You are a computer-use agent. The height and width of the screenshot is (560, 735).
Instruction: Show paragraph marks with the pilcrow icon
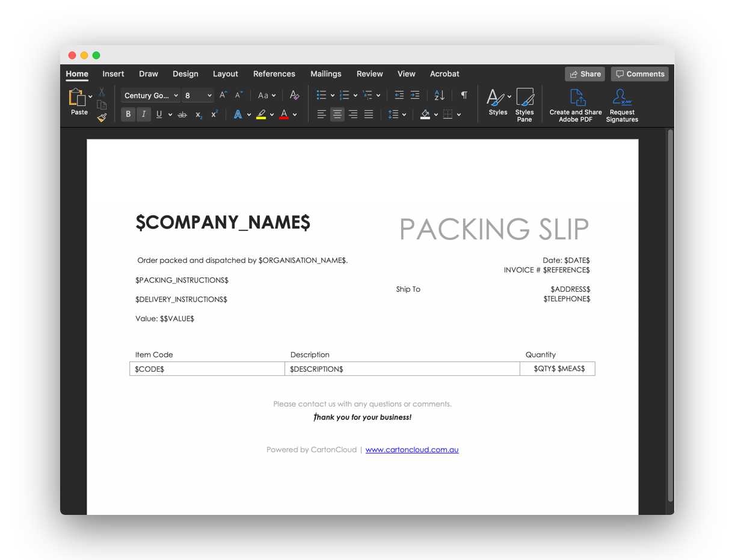(x=464, y=95)
